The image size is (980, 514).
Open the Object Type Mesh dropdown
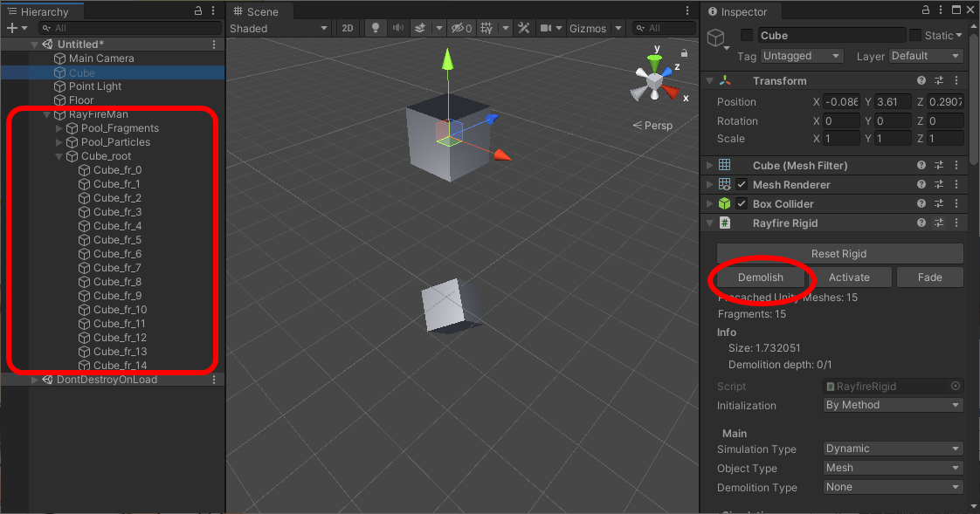tap(893, 468)
